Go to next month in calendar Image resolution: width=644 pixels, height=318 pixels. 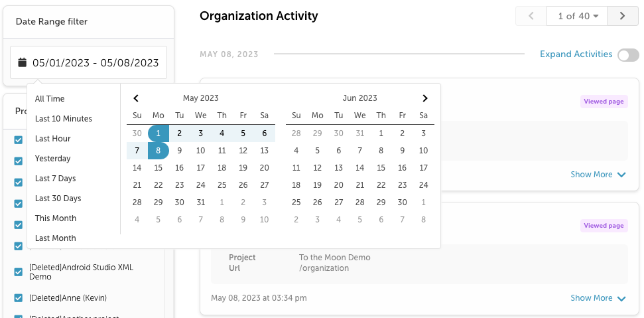point(425,98)
